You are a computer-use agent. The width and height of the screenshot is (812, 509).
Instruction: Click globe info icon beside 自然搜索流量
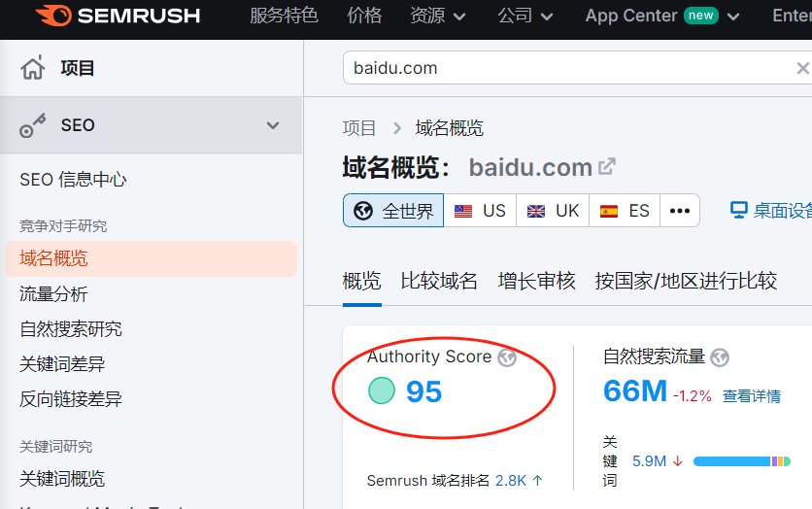point(720,357)
